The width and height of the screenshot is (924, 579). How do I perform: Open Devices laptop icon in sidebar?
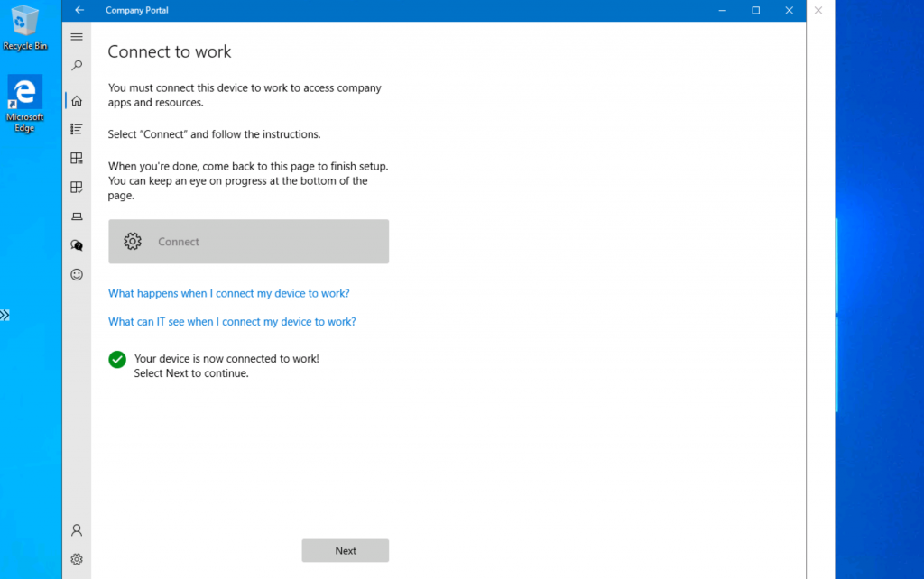click(x=77, y=216)
